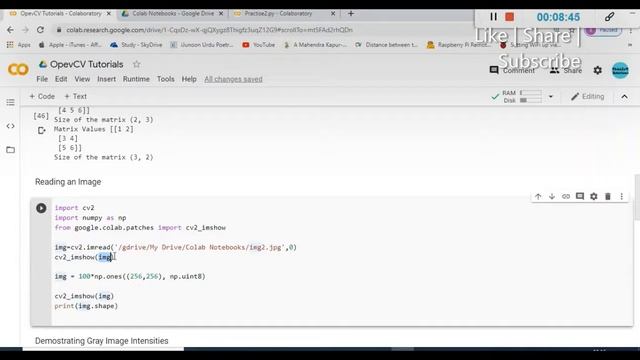640x360 pixels.
Task: Pause the screen recording
Action: [x=493, y=17]
